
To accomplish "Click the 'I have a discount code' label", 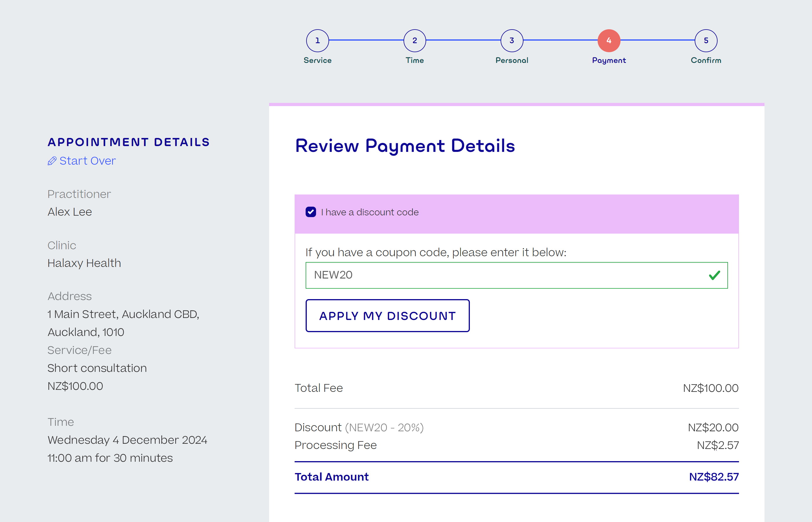I will point(370,212).
